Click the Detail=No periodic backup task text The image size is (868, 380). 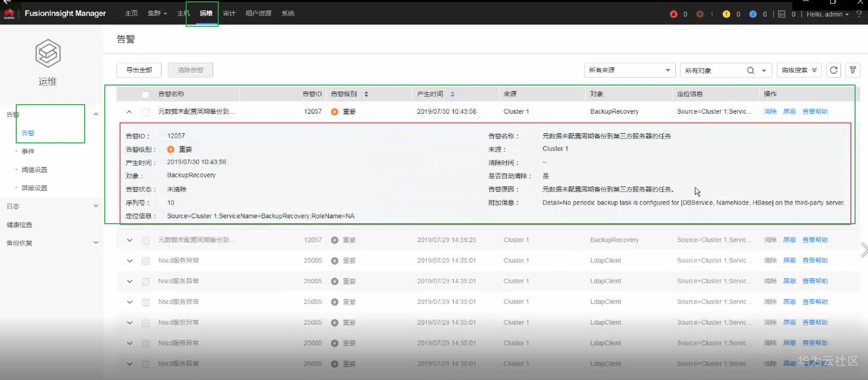pyautogui.click(x=693, y=203)
